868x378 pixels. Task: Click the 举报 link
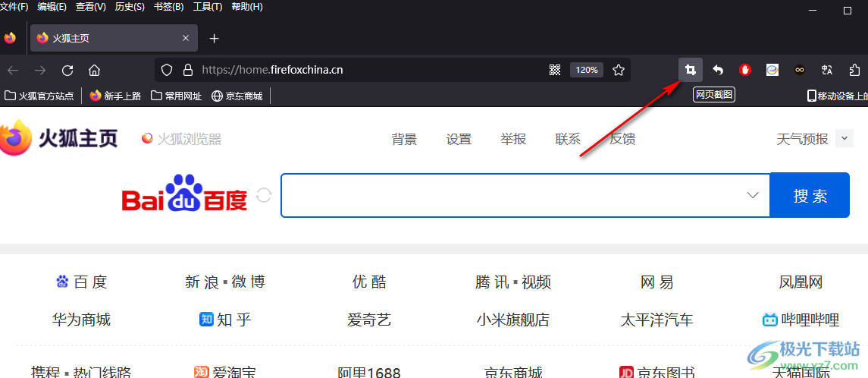tap(513, 139)
